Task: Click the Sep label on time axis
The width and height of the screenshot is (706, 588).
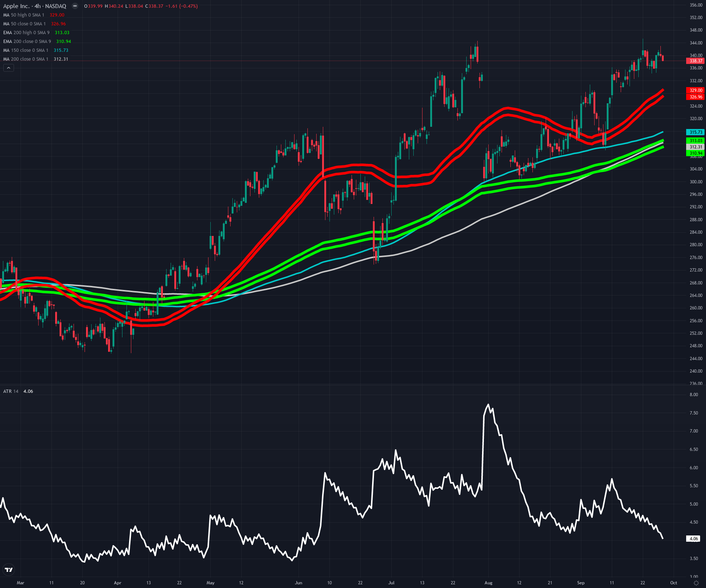Action: 581,583
